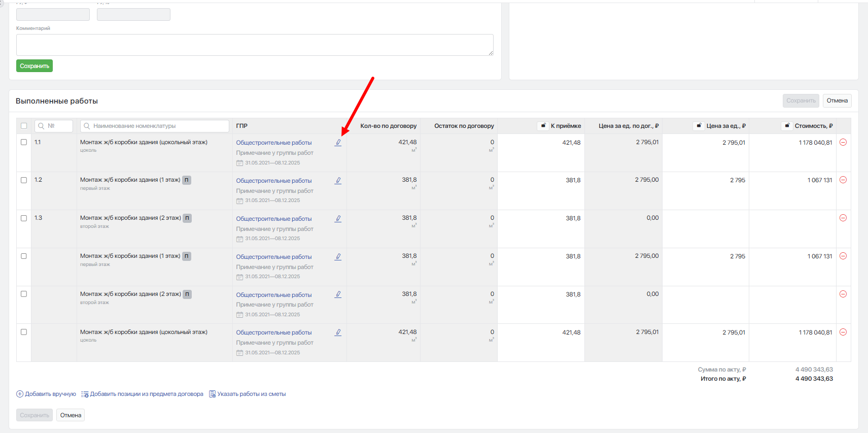The height and width of the screenshot is (433, 868).
Task: Click the edit pencil icon in row 1.1
Action: click(338, 143)
